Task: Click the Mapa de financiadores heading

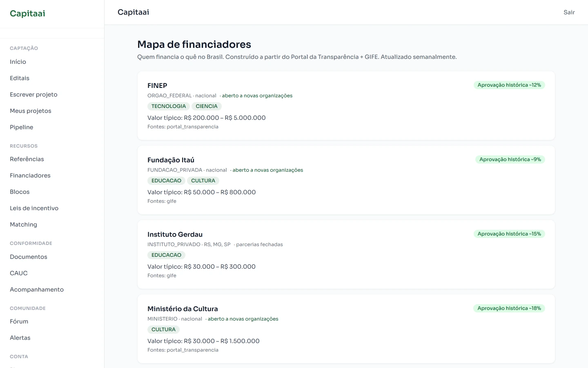Action: coord(194,44)
